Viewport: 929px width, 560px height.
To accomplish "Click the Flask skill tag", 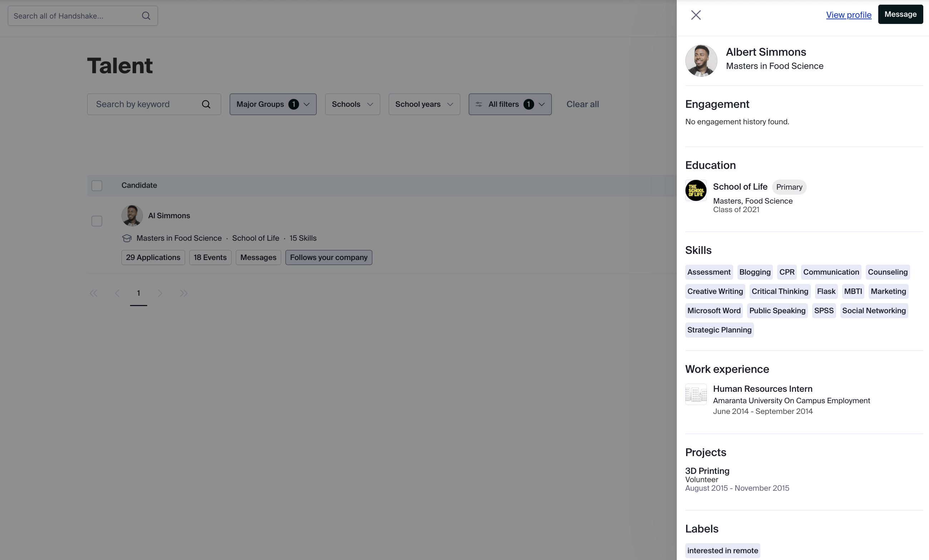I will 826,291.
